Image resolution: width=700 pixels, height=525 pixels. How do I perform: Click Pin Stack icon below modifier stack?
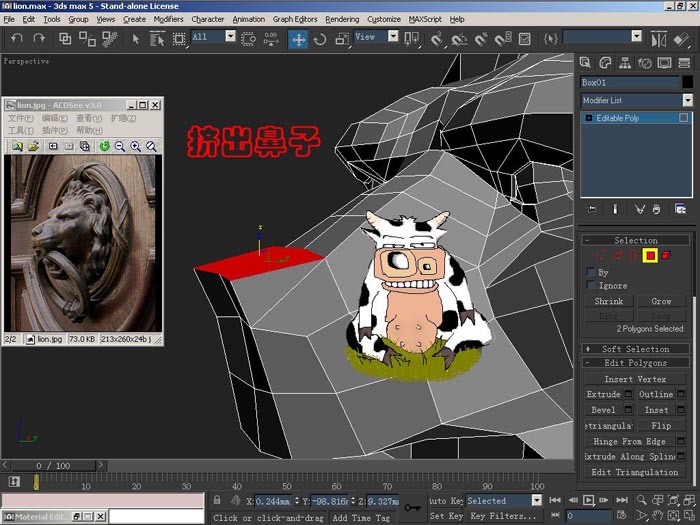coord(592,209)
